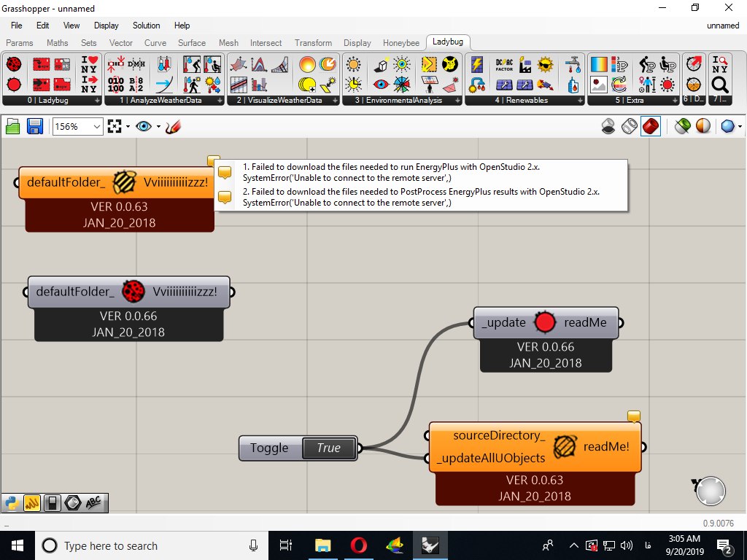Activate the red sketch pen tool
The width and height of the screenshot is (747, 560).
pos(173,127)
